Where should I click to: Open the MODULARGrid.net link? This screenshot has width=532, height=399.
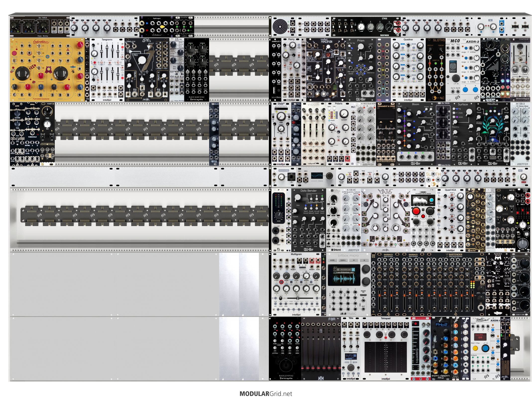point(266,394)
